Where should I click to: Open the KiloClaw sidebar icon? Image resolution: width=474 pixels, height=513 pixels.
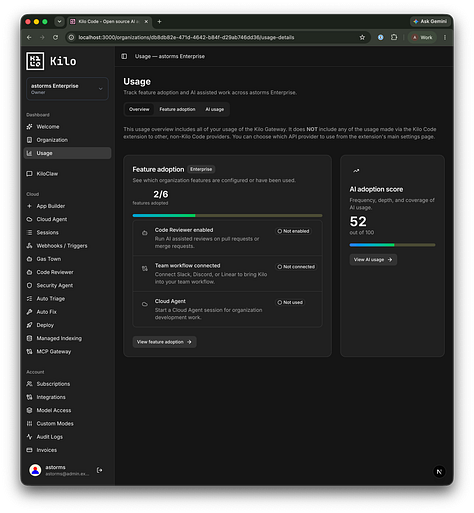[x=29, y=174]
